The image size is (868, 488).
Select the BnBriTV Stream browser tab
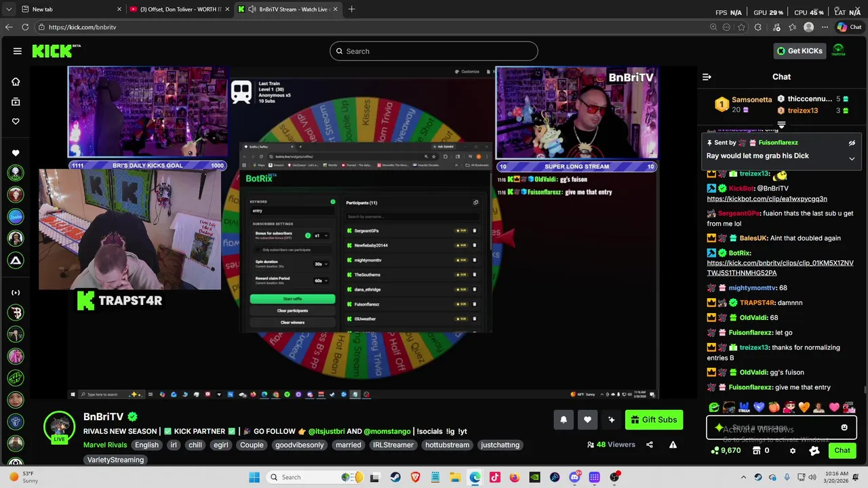[x=288, y=9]
